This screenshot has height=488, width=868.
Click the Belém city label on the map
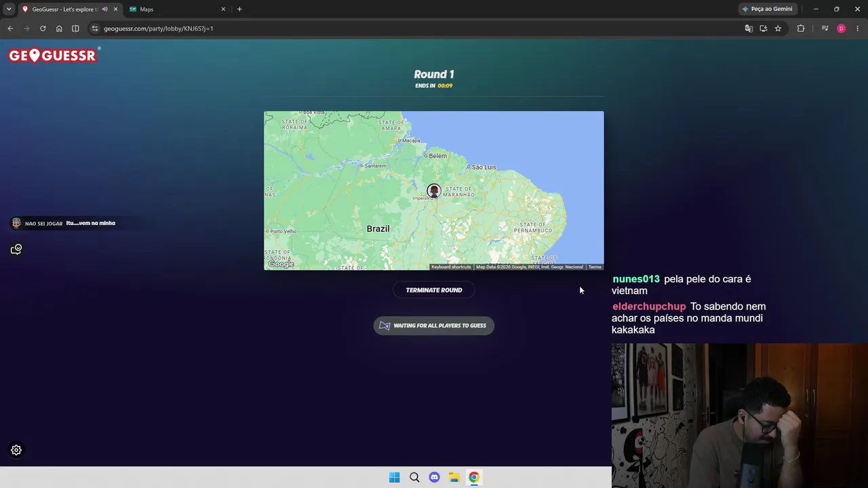[438, 156]
